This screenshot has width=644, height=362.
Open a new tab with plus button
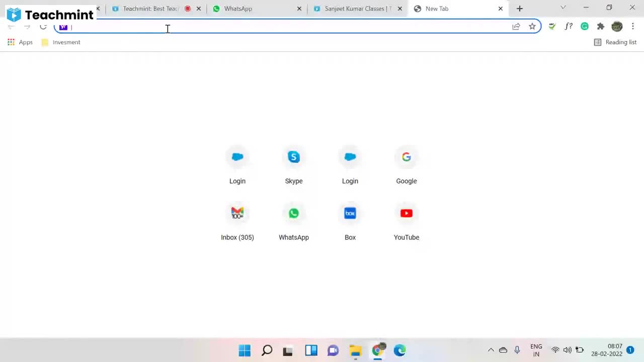[520, 9]
